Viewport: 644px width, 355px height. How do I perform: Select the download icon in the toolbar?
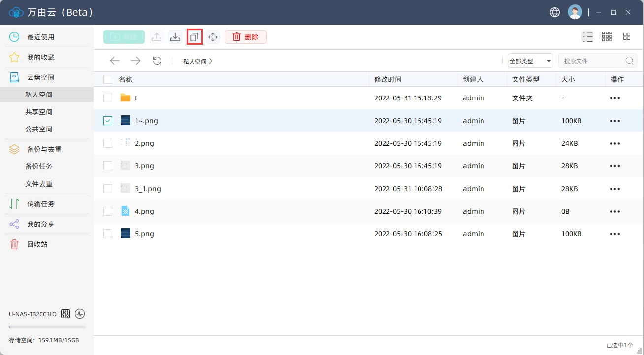[175, 36]
